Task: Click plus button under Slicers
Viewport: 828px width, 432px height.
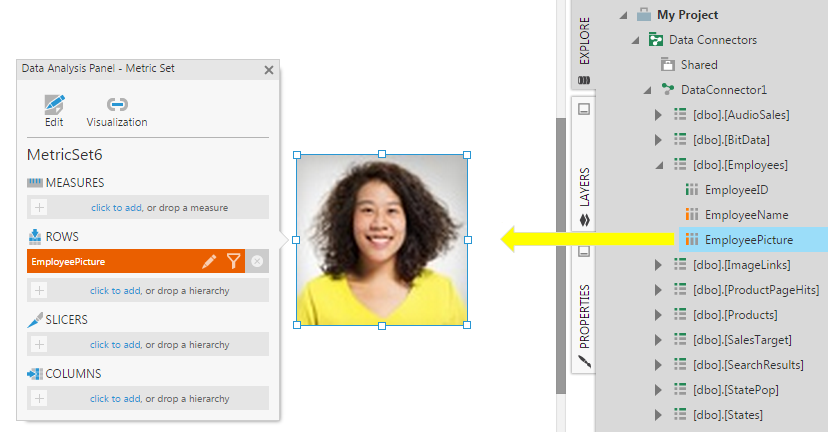Action: pos(39,344)
